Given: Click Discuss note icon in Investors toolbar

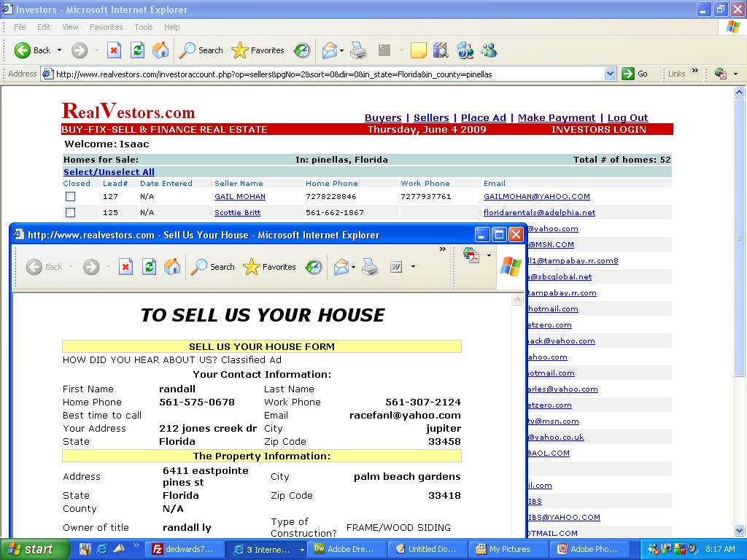Looking at the screenshot, I should pyautogui.click(x=418, y=50).
